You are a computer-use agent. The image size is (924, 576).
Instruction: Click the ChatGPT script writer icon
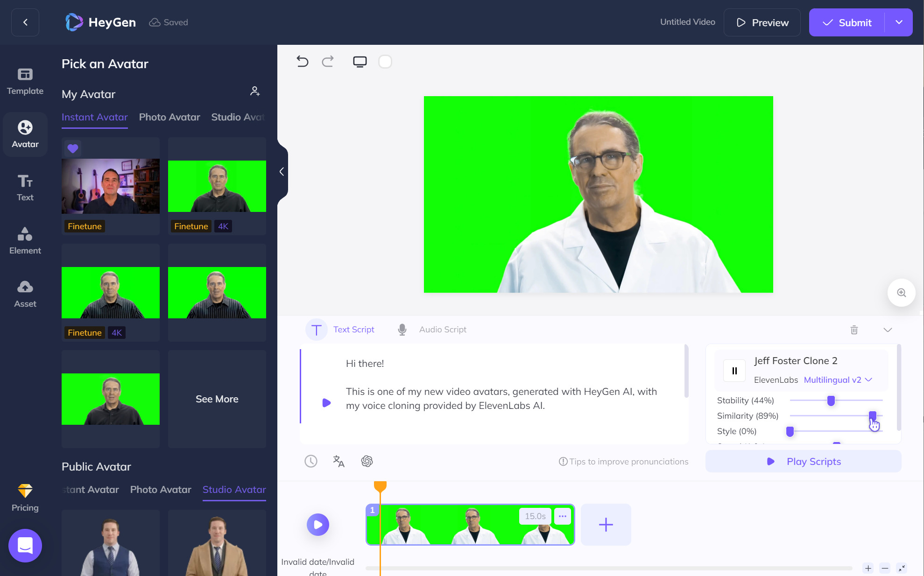[x=367, y=461]
